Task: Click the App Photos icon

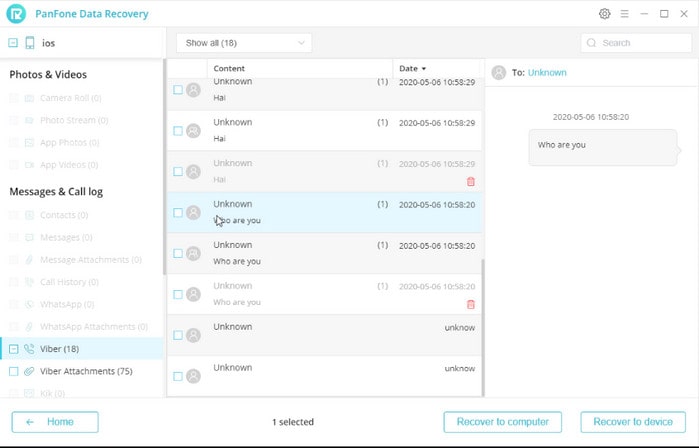Action: [x=29, y=142]
